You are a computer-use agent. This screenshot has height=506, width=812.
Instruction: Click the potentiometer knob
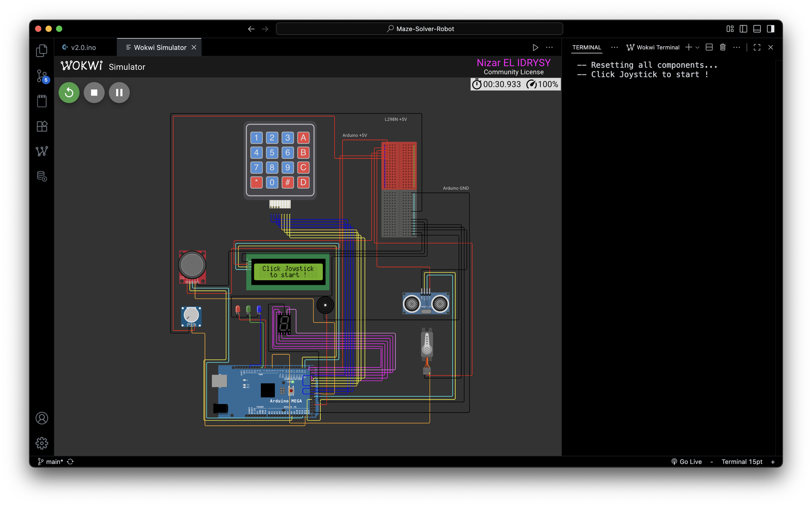[x=191, y=315]
